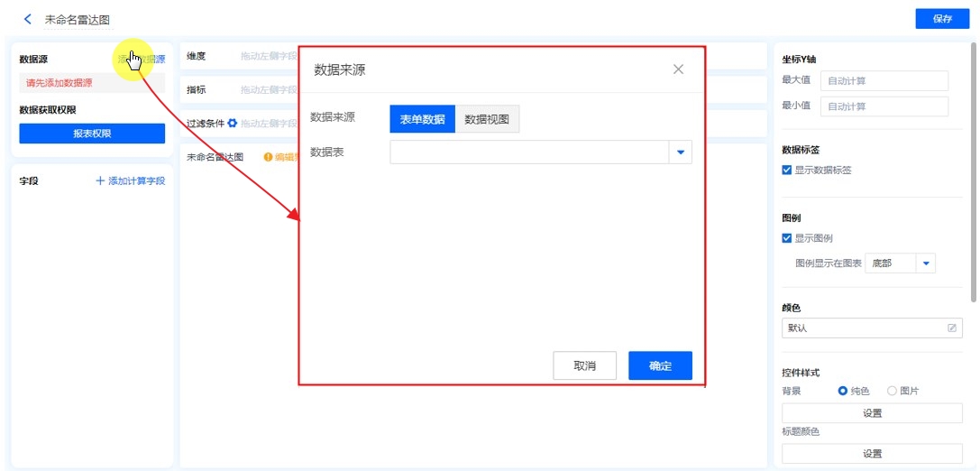Click the 取消 button in dialog
This screenshot has height=471, width=980.
coord(584,365)
